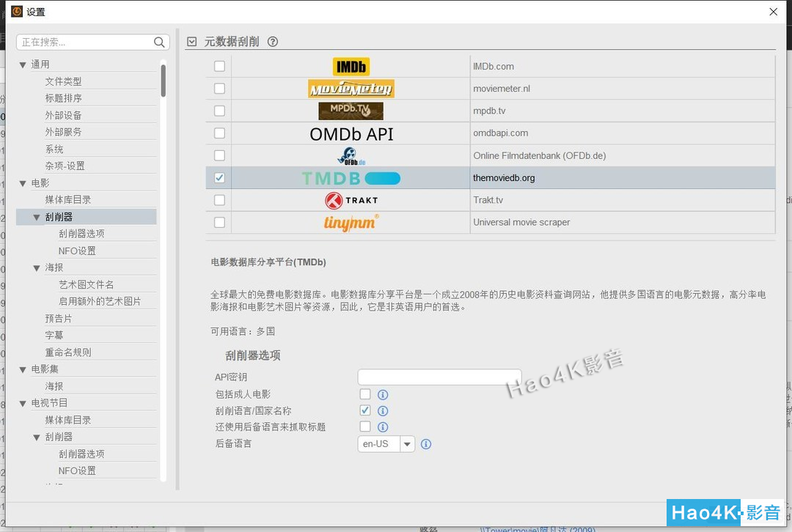Screen dimensions: 792x532
Task: Click the OFDb.de logo
Action: coord(351,156)
